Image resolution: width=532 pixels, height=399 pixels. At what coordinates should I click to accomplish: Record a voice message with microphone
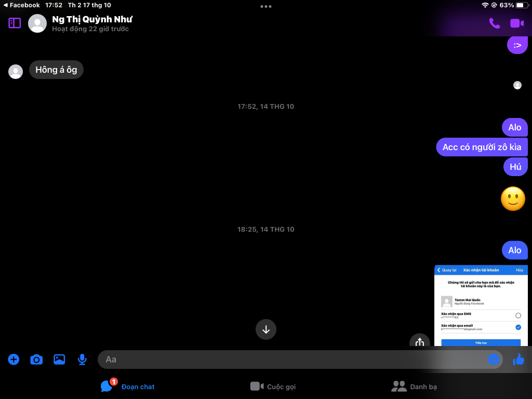point(82,359)
